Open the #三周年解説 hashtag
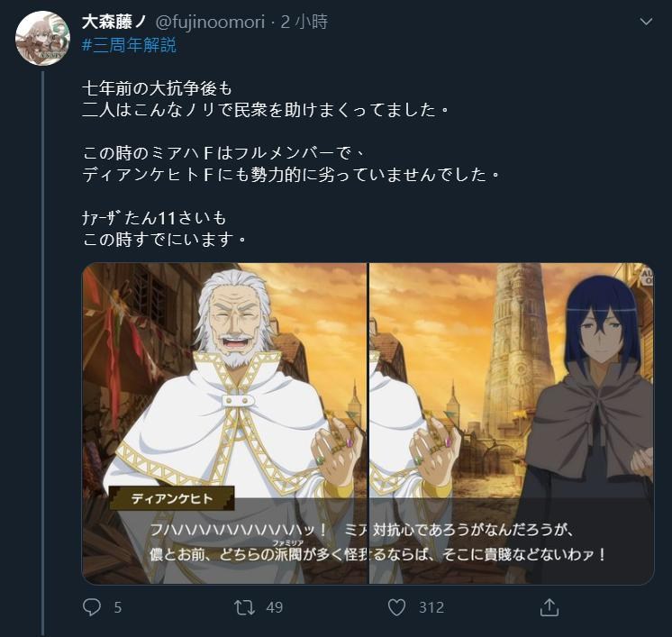This screenshot has width=672, height=637. pos(129,45)
